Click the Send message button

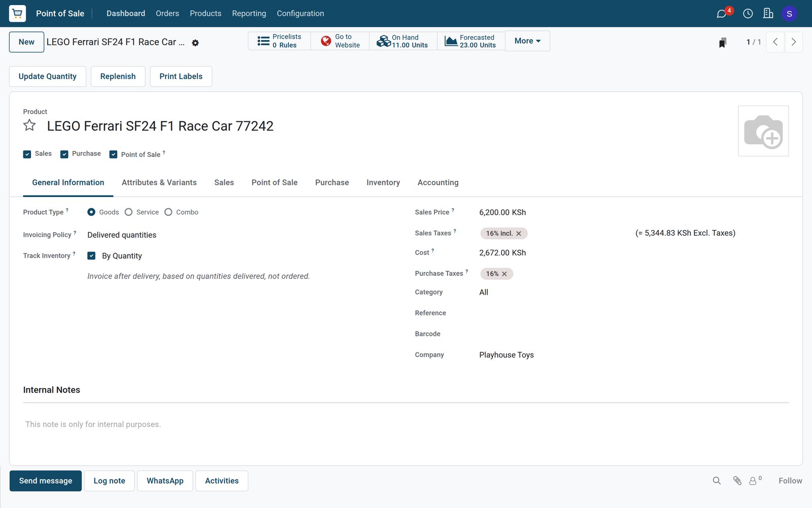pos(46,481)
